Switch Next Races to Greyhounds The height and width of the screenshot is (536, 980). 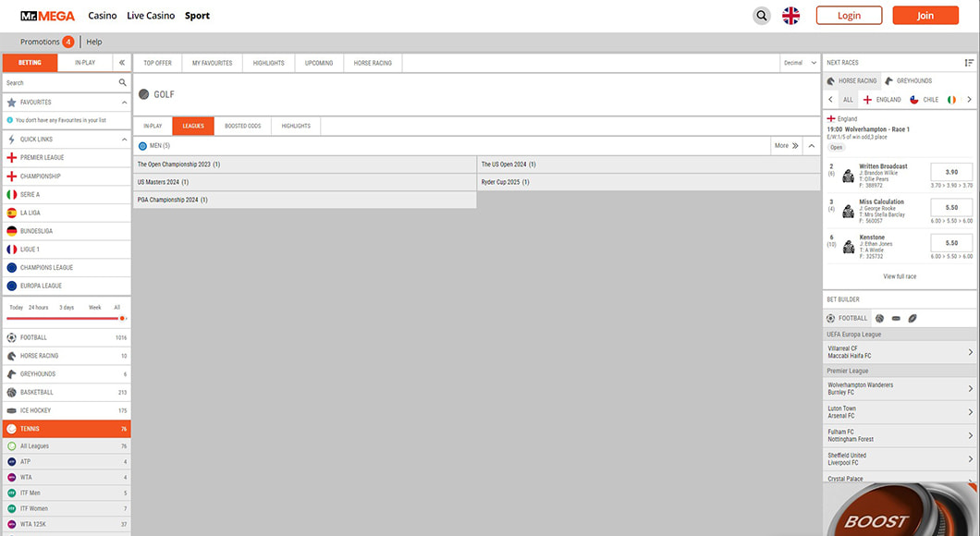coord(908,80)
